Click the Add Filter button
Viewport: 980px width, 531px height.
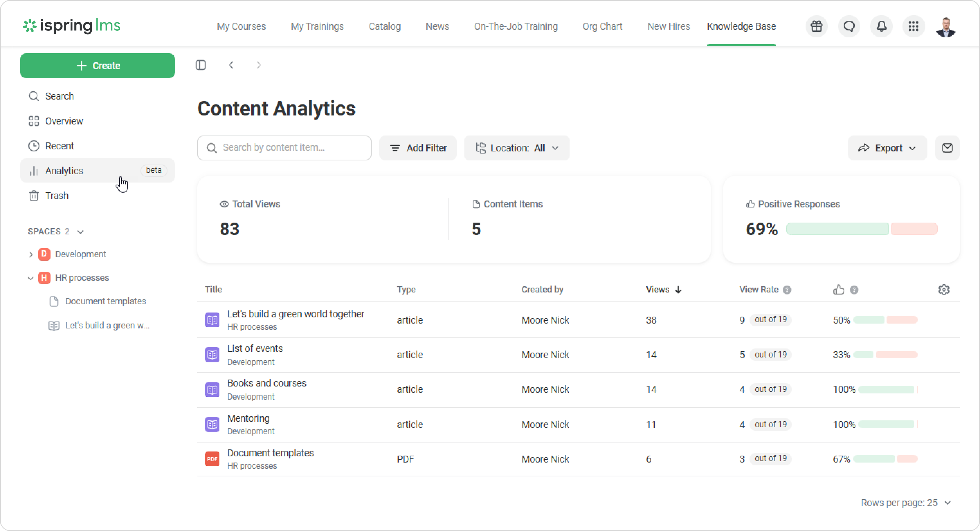[418, 148]
